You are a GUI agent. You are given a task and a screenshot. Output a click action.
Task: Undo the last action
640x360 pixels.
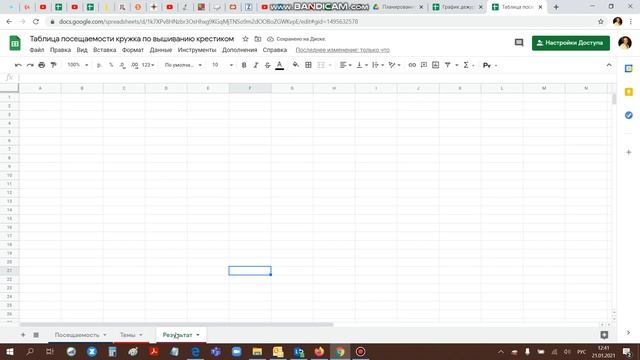[x=18, y=65]
